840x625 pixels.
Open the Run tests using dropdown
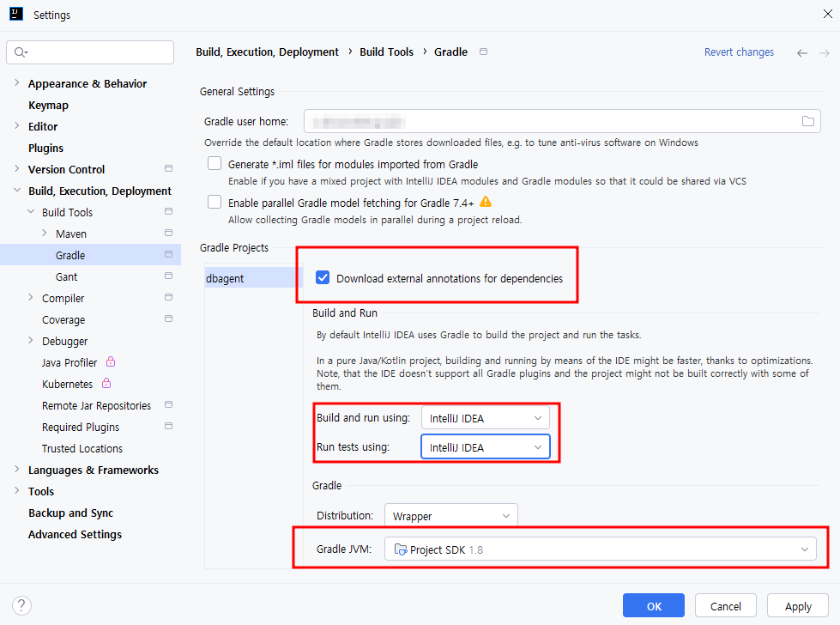point(486,447)
